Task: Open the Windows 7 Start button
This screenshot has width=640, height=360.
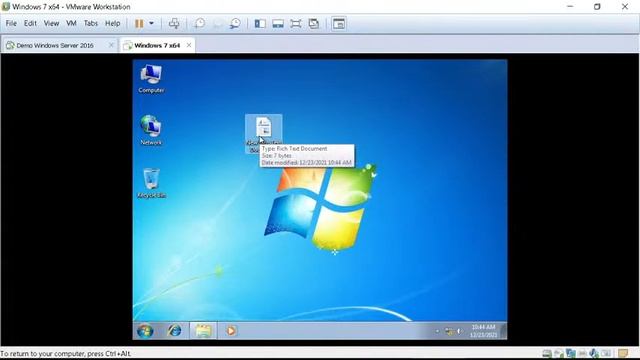Action: (x=145, y=331)
